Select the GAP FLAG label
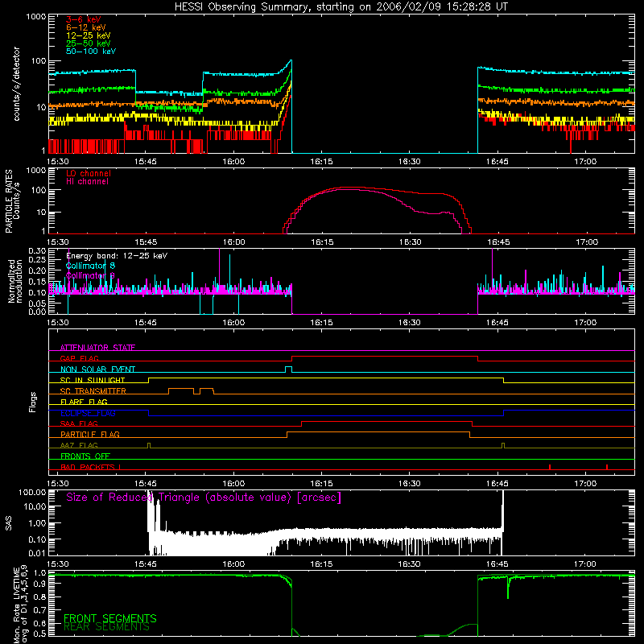Screen dimensions: 644x644 (x=79, y=358)
